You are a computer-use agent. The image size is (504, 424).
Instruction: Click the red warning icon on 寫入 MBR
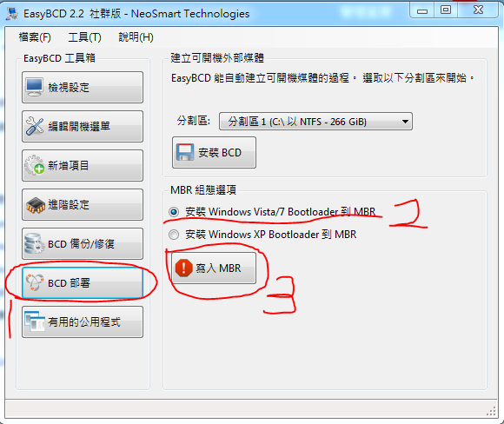pos(184,268)
